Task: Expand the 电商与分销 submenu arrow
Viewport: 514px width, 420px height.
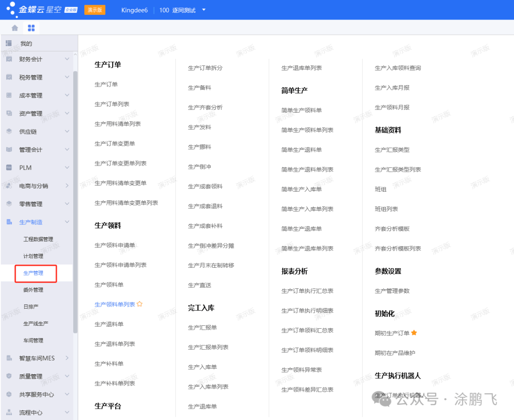Action: pyautogui.click(x=67, y=186)
